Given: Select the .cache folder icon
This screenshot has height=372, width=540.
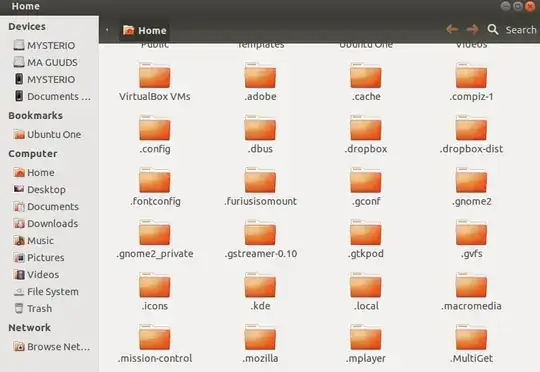Looking at the screenshot, I should (x=366, y=75).
